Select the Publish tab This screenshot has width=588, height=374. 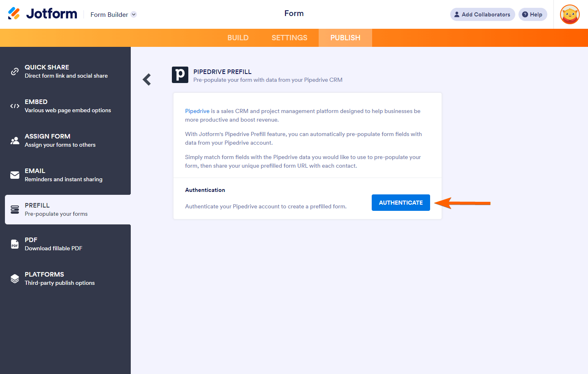pyautogui.click(x=345, y=38)
